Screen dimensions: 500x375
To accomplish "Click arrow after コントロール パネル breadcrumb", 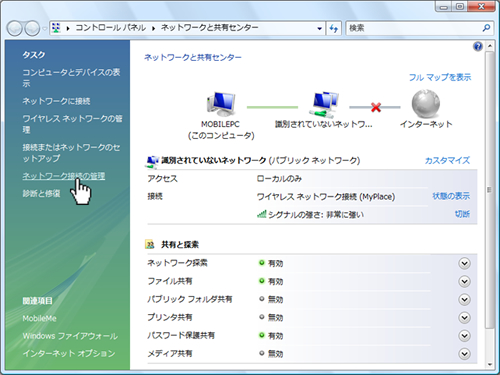I will pyautogui.click(x=153, y=28).
